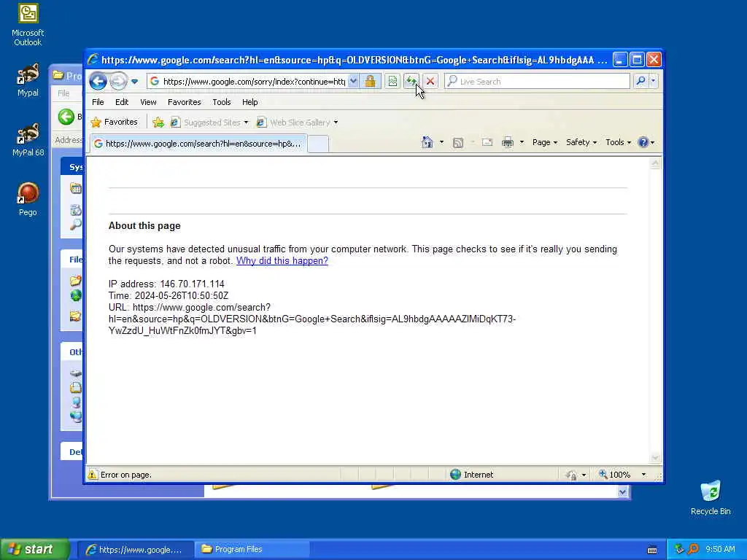
Task: Click the Windows Start button
Action: point(35,549)
